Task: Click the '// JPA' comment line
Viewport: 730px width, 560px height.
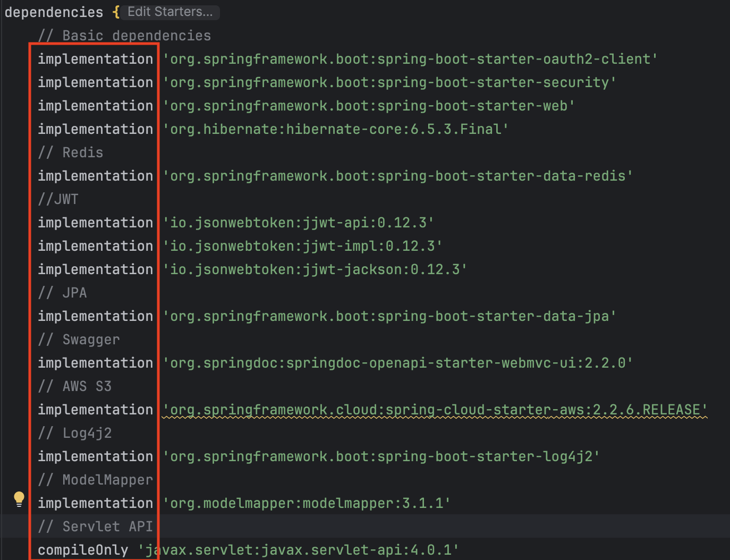Action: tap(62, 293)
